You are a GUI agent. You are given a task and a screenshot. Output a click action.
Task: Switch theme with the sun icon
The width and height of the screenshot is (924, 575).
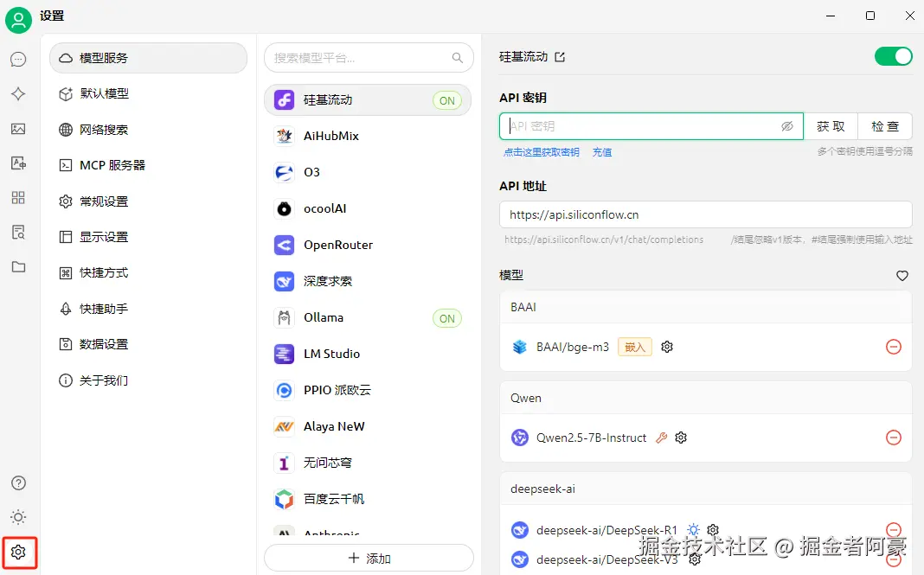click(18, 517)
